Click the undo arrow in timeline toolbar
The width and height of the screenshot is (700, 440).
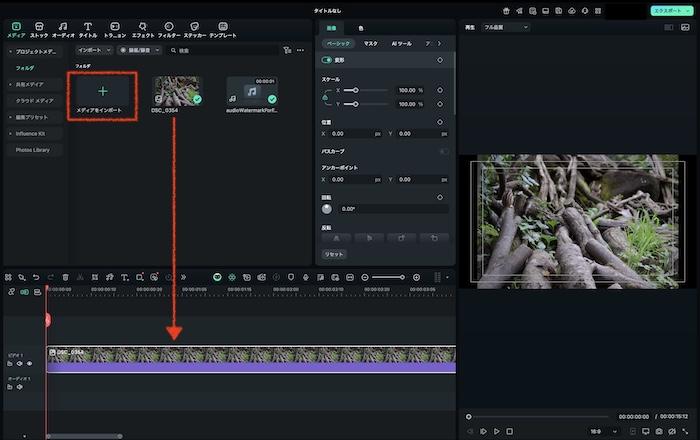pos(36,277)
